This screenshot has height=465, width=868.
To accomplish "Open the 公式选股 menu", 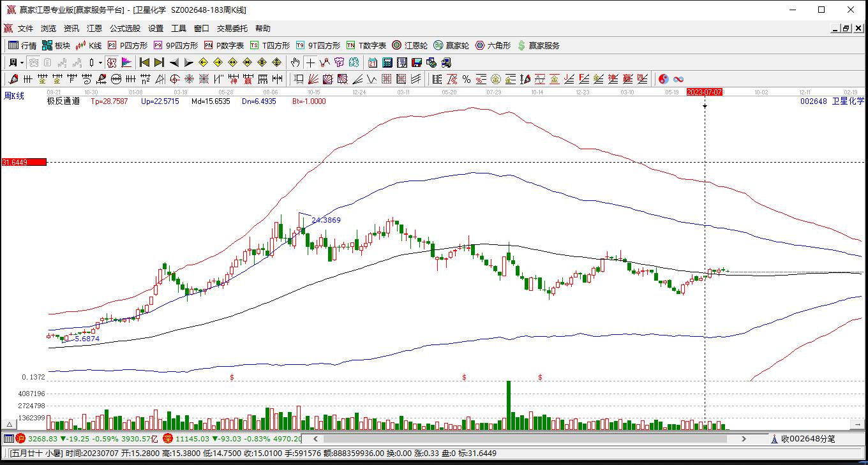I will tap(125, 28).
